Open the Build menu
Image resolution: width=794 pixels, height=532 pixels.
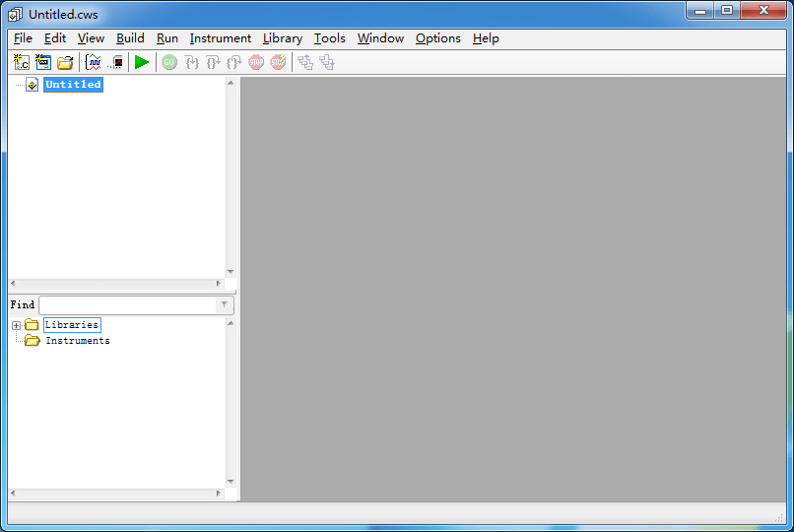coord(130,38)
